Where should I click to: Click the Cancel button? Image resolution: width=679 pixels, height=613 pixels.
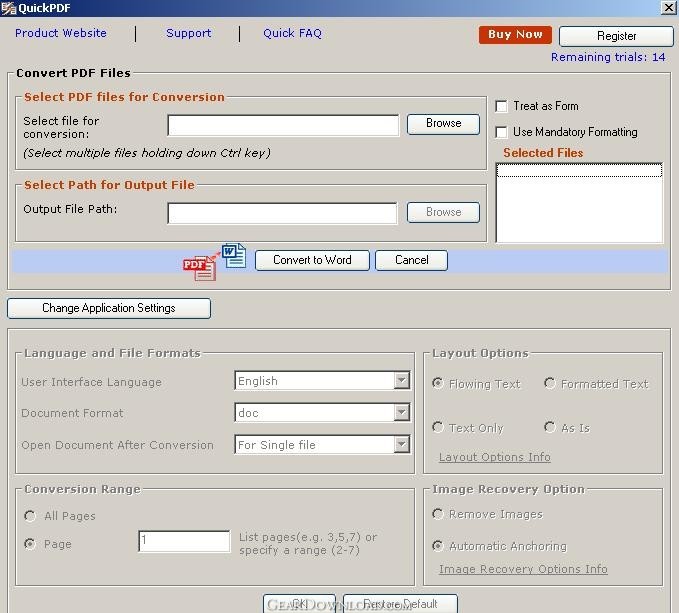click(x=411, y=260)
